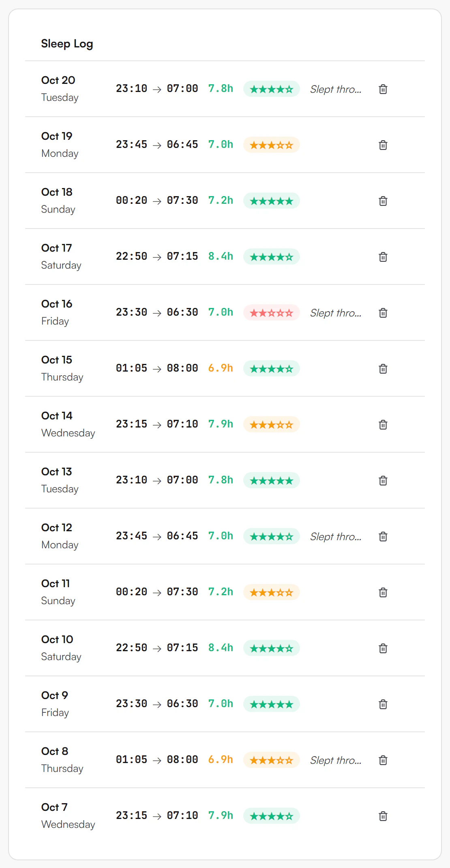Click the Sleep Log heading

click(67, 44)
